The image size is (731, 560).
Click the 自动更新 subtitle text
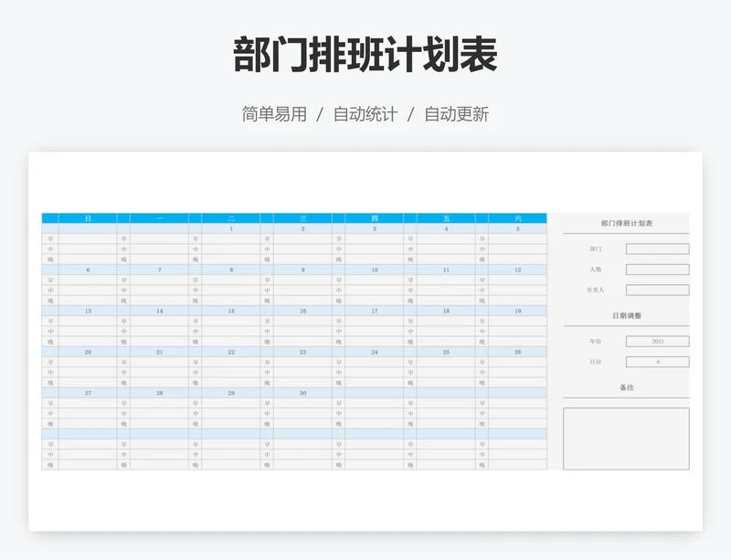[456, 114]
